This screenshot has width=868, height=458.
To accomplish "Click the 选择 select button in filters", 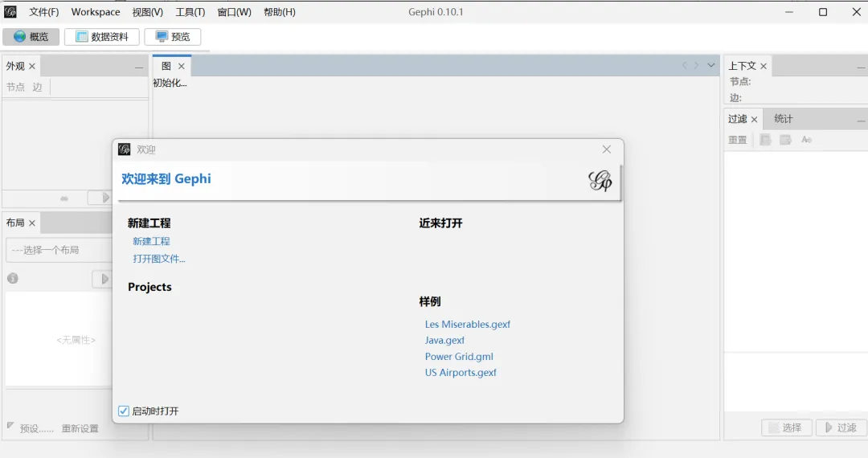I will pyautogui.click(x=787, y=427).
